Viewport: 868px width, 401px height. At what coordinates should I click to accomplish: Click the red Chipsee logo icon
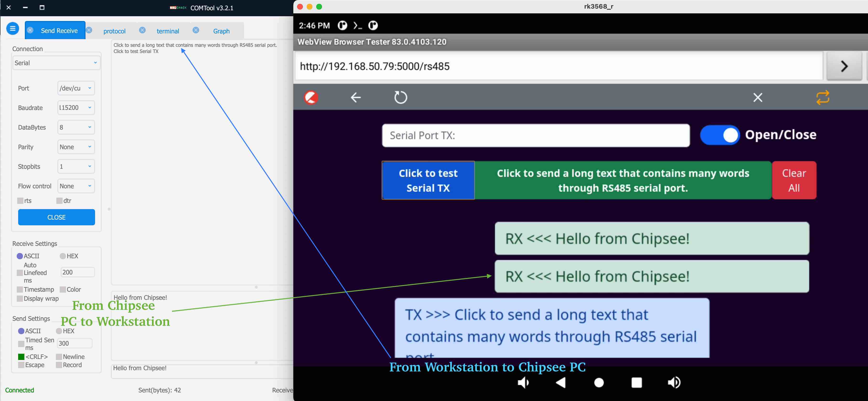pyautogui.click(x=311, y=98)
